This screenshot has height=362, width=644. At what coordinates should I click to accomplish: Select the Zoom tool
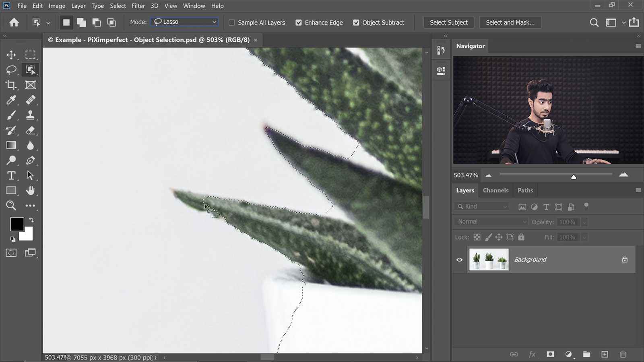click(11, 206)
